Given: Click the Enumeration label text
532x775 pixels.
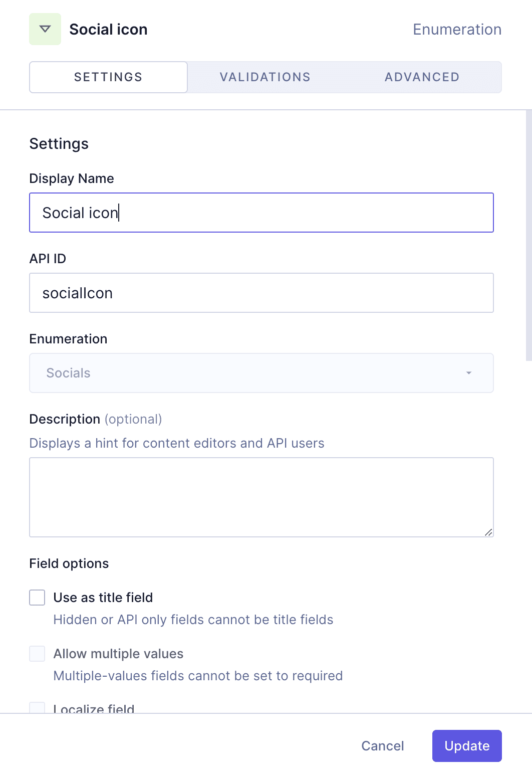Looking at the screenshot, I should pos(68,339).
